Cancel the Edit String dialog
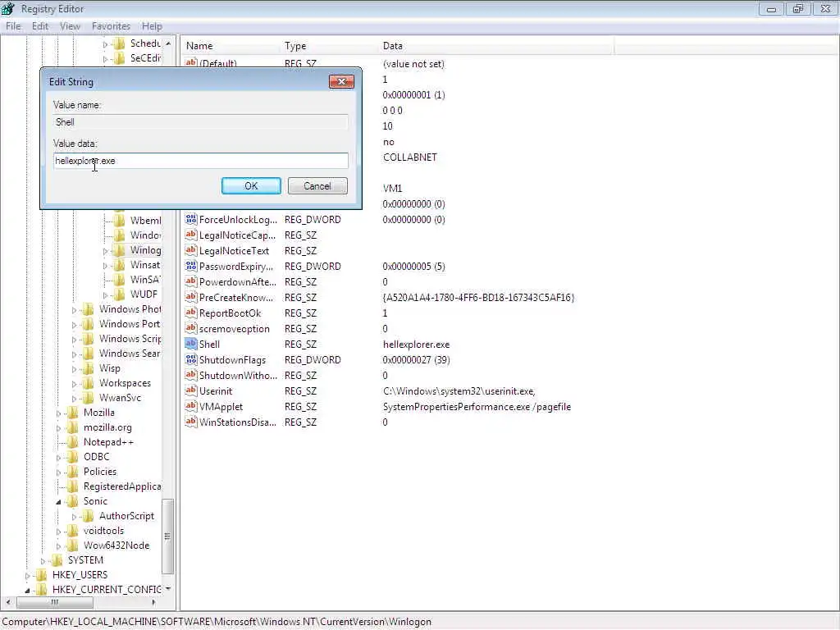 coord(317,186)
